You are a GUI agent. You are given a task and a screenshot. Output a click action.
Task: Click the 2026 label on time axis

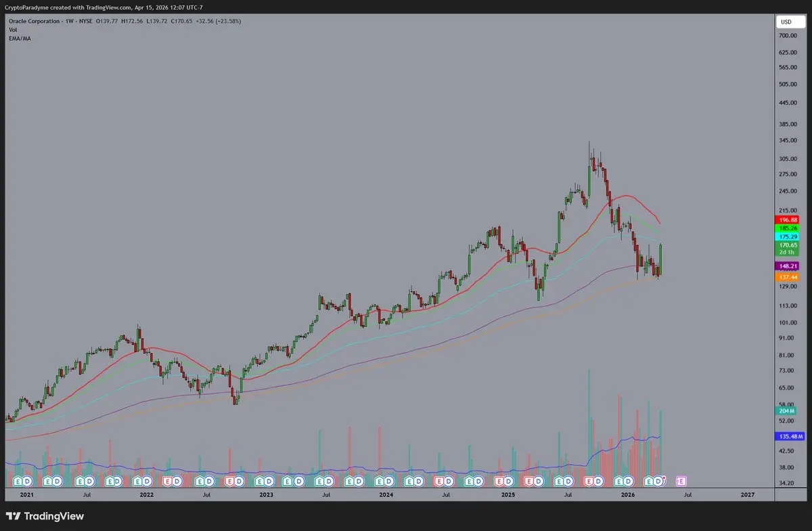tap(628, 495)
